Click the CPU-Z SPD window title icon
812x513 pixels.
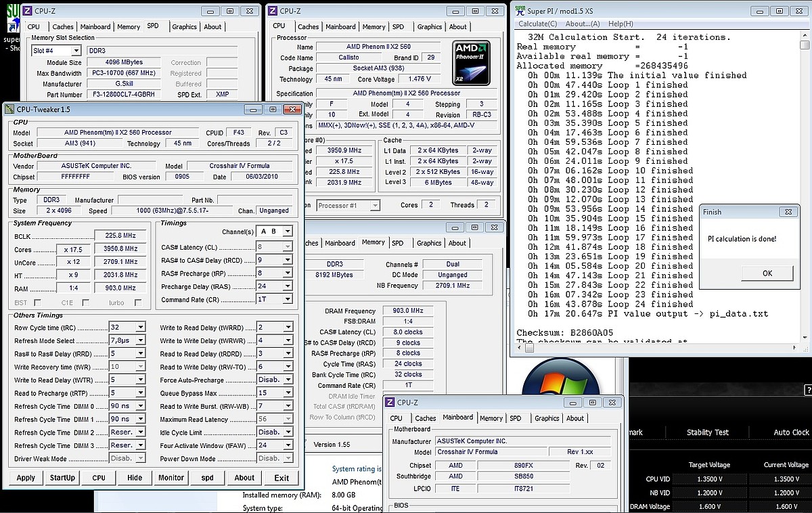[x=26, y=11]
